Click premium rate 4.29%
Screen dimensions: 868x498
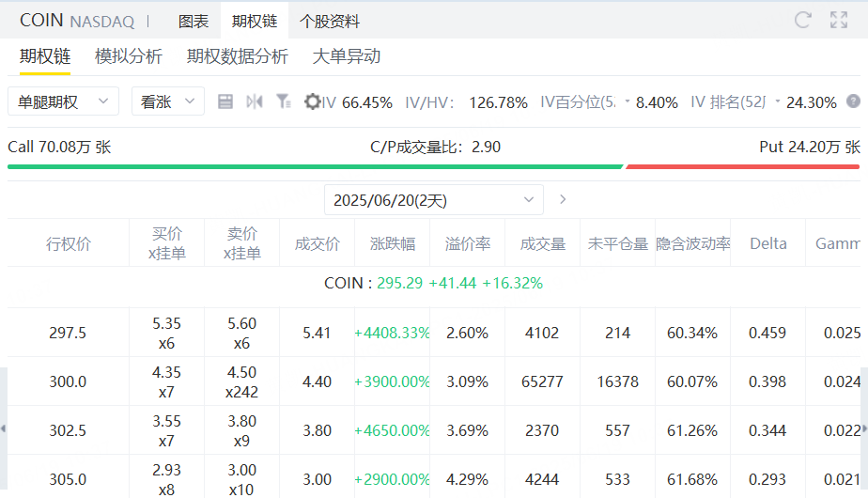tap(467, 479)
